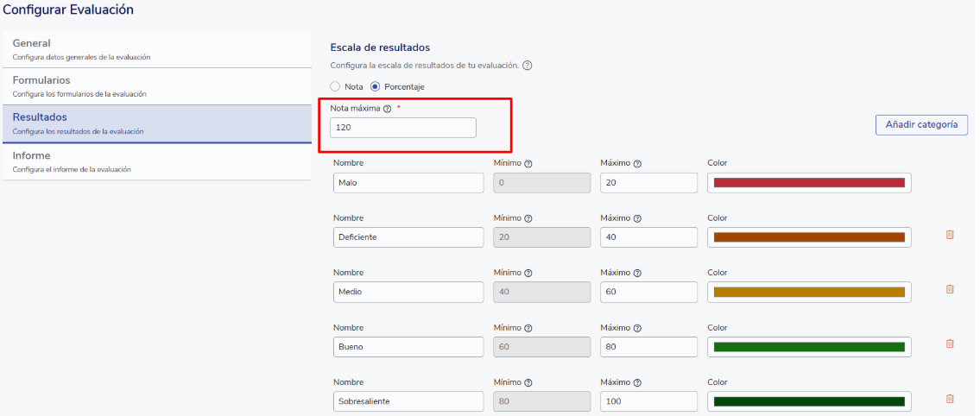This screenshot has width=980, height=416.
Task: Switch to the Formularios section
Action: 155,86
